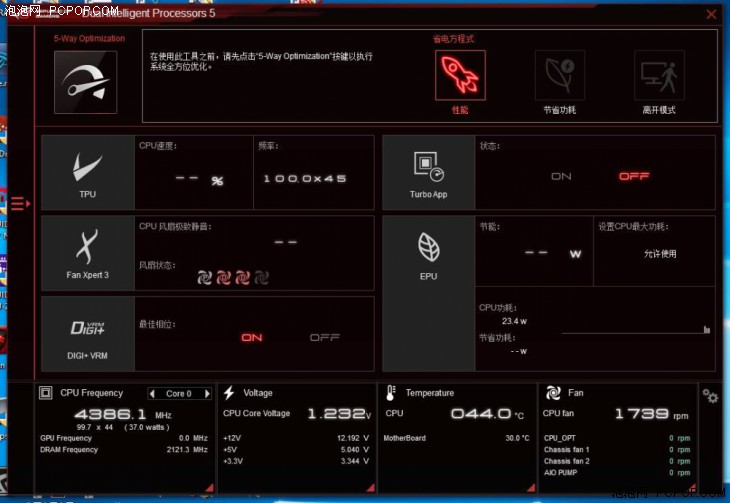Image resolution: width=730 pixels, height=503 pixels.
Task: Expand the CPU Frequency panel corner arrow
Action: click(x=210, y=488)
